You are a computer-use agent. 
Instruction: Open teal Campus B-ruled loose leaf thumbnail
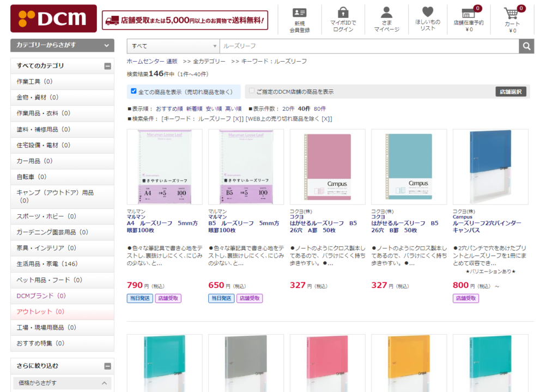click(x=409, y=167)
